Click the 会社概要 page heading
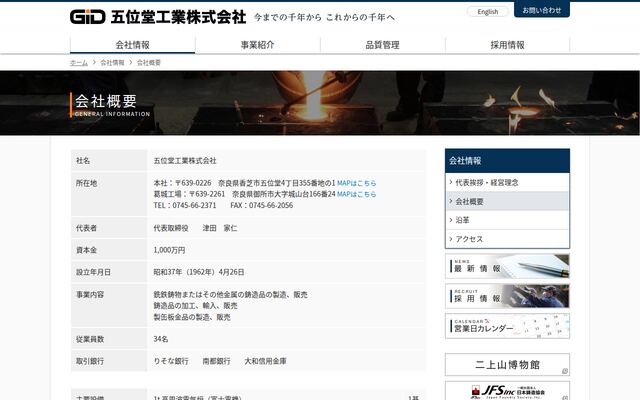The width and height of the screenshot is (640, 400). click(x=106, y=101)
